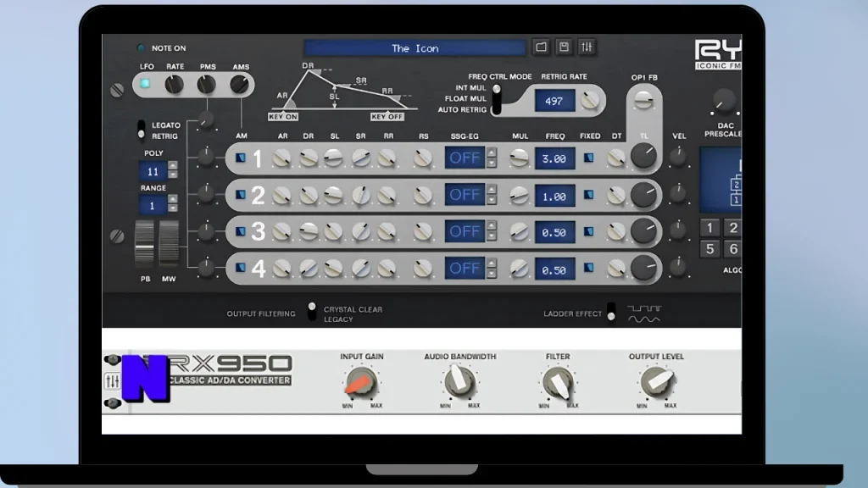Screen dimensions: 868x488
Task: Click the TL knob on operator 1
Action: tap(643, 156)
